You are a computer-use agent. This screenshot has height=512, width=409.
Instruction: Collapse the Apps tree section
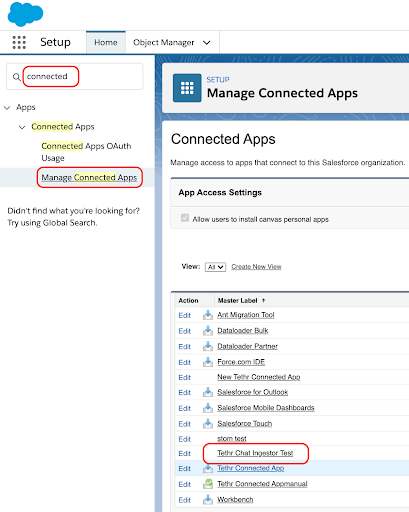(7, 108)
